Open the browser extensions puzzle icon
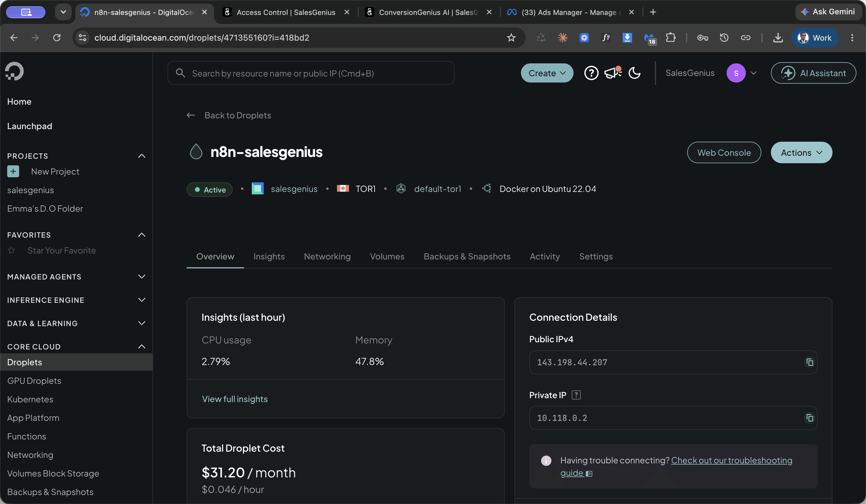This screenshot has width=866, height=504. (670, 38)
